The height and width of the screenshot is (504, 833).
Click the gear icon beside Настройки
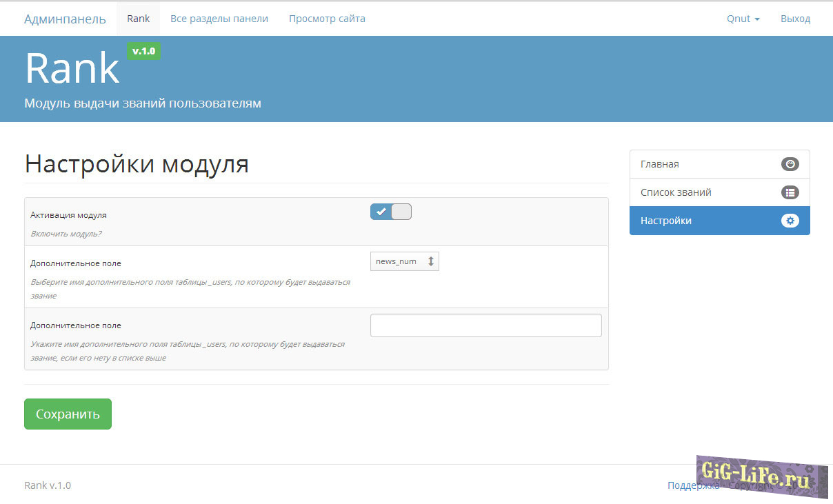[790, 221]
